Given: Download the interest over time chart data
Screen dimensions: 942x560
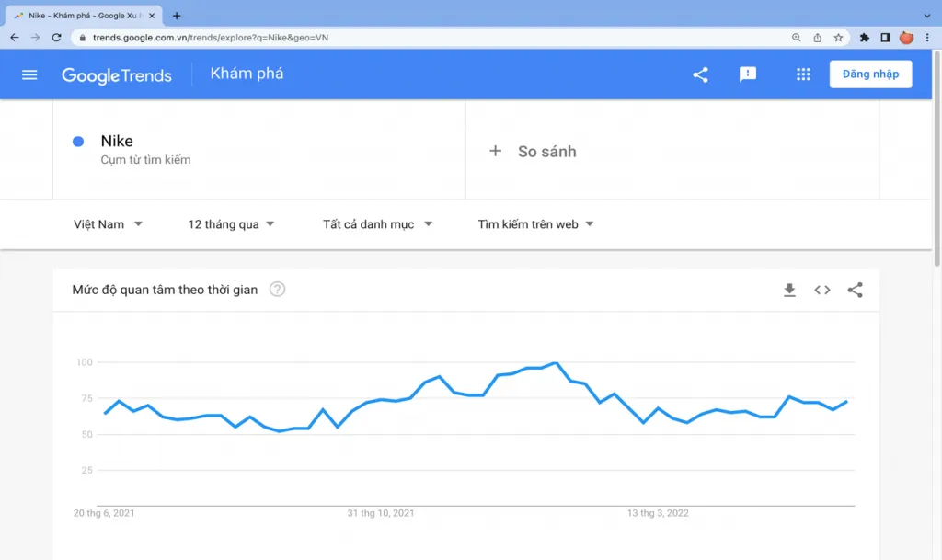Looking at the screenshot, I should (789, 290).
